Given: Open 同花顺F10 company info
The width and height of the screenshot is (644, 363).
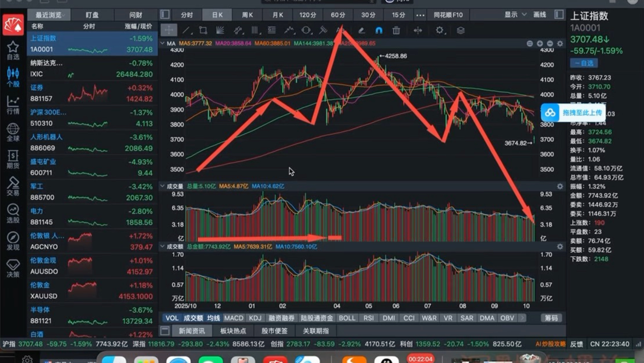Looking at the screenshot, I should coord(448,15).
